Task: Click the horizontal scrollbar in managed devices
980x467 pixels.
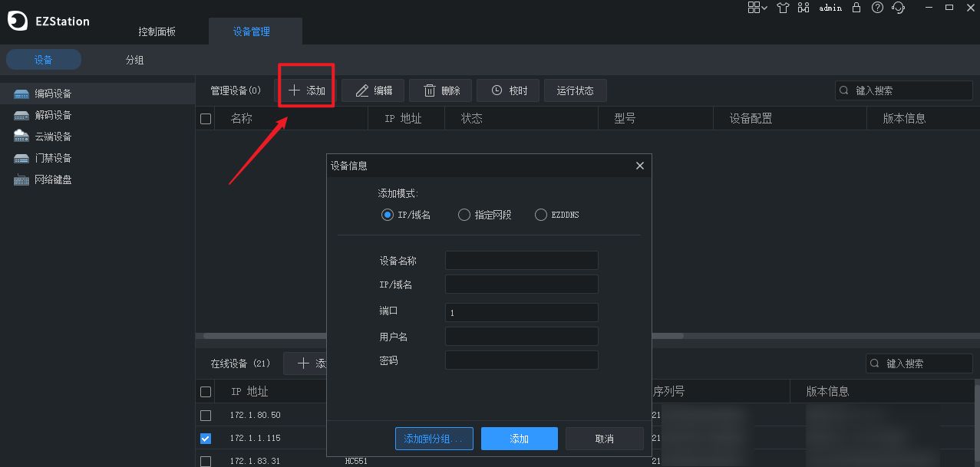Action: click(444, 336)
